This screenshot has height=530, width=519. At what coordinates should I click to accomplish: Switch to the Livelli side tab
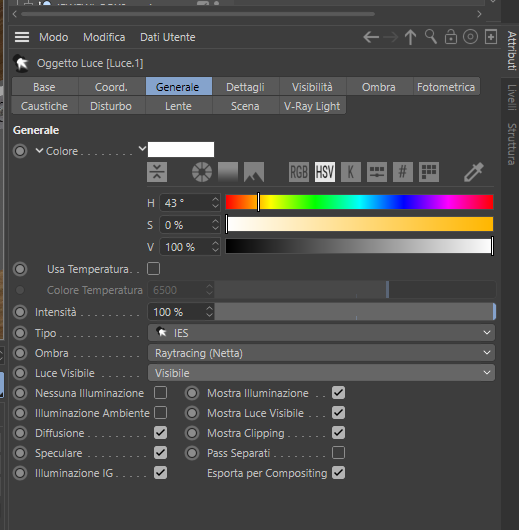(x=512, y=97)
